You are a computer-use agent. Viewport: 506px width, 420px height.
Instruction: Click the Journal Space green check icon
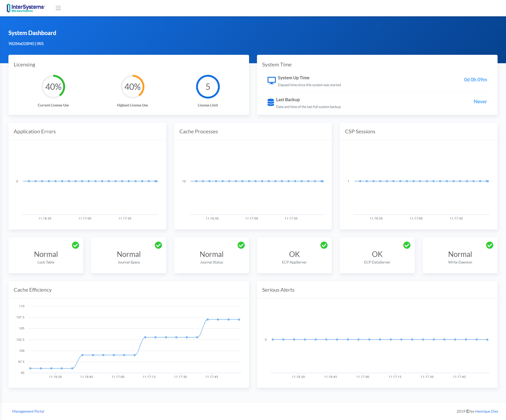158,245
